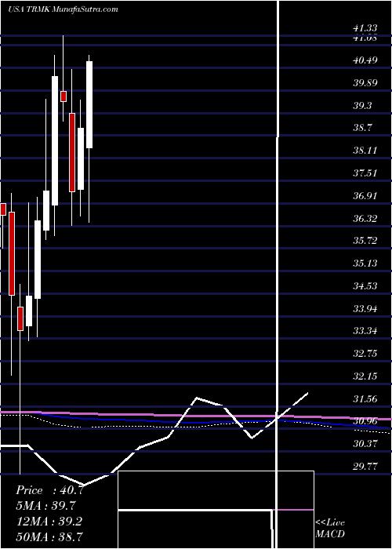
Task: Select the 34.53 price axis label
Action: [365, 286]
